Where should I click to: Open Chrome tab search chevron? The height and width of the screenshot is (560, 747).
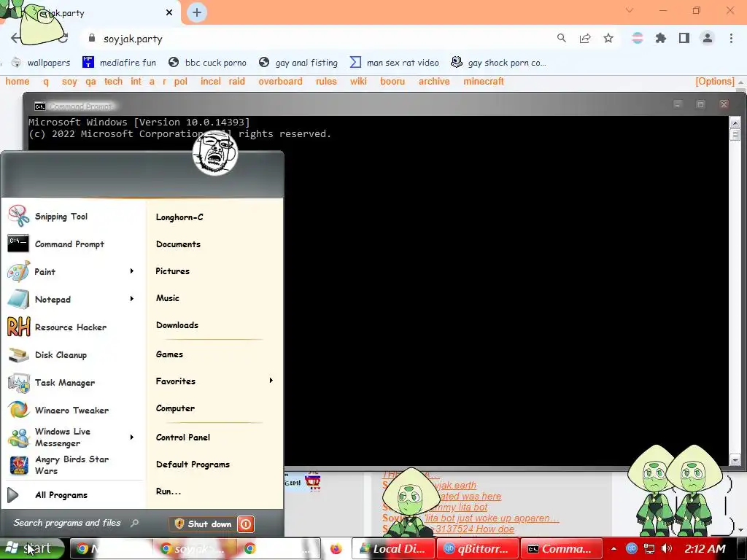[x=630, y=10]
